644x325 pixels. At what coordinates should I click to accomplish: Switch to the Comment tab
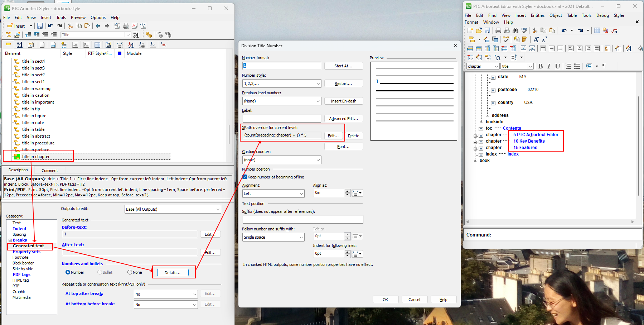49,171
